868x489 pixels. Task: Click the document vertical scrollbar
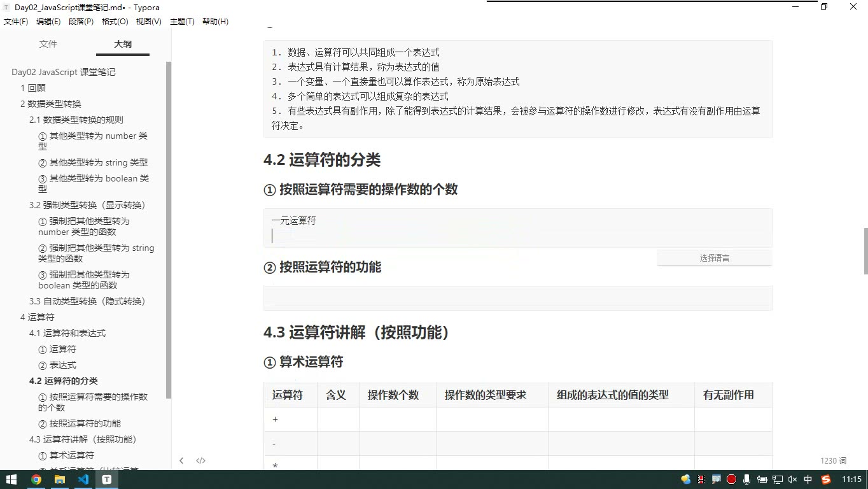coord(865,251)
